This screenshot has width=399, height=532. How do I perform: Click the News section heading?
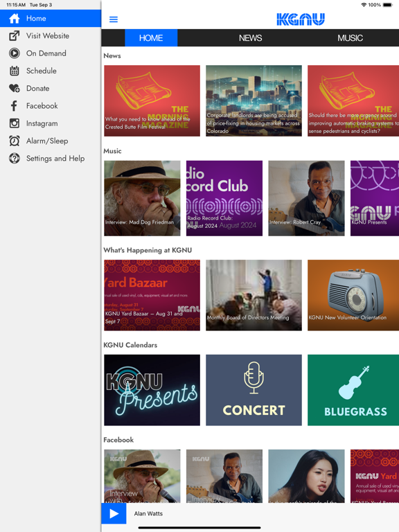(x=112, y=55)
